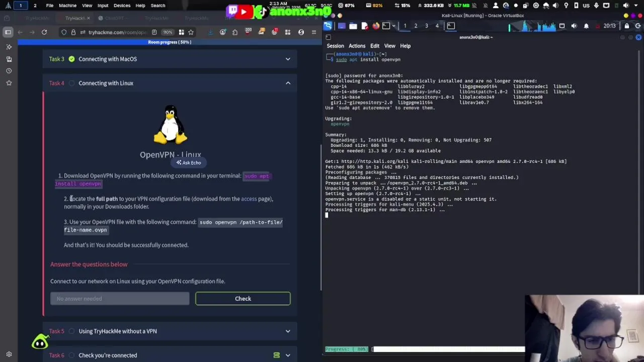The width and height of the screenshot is (644, 362).
Task: Bookmark this page with the star
Action: 191,32
